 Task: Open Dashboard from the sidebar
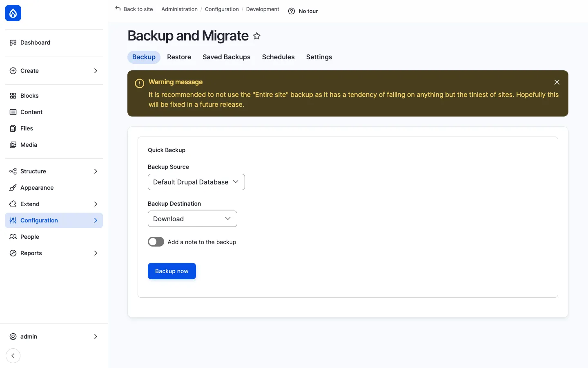[54, 43]
